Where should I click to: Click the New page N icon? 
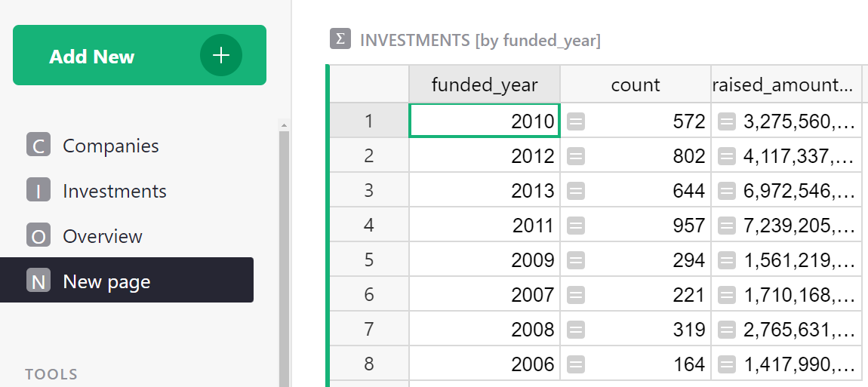(x=38, y=281)
